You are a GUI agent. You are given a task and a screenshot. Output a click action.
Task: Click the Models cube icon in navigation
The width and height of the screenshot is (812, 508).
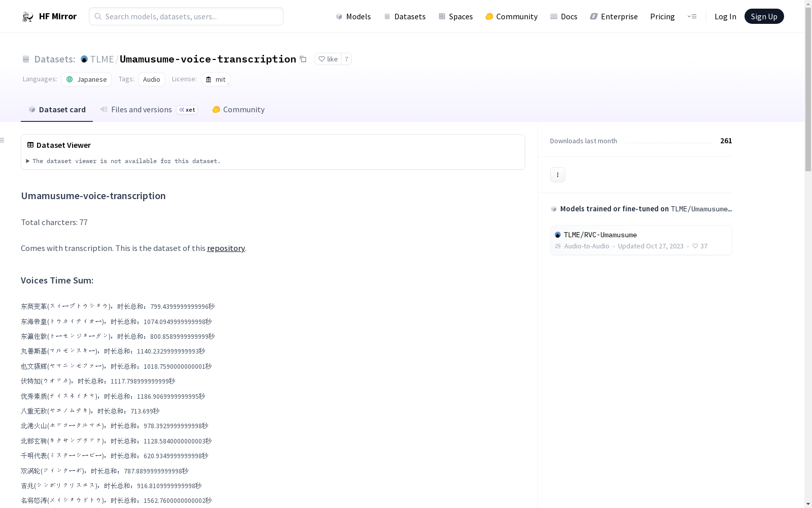(x=339, y=17)
